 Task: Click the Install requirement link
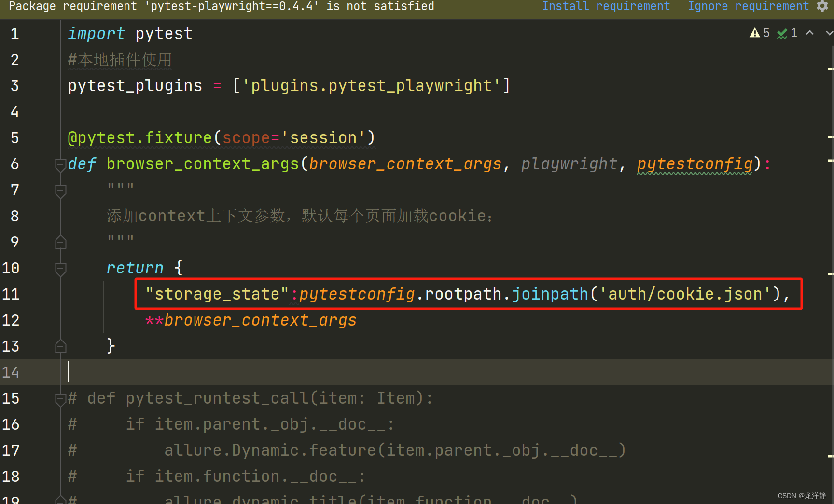click(606, 6)
